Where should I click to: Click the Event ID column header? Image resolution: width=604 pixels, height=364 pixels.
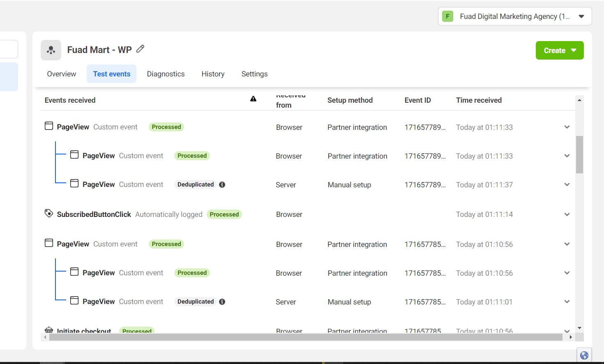tap(418, 100)
